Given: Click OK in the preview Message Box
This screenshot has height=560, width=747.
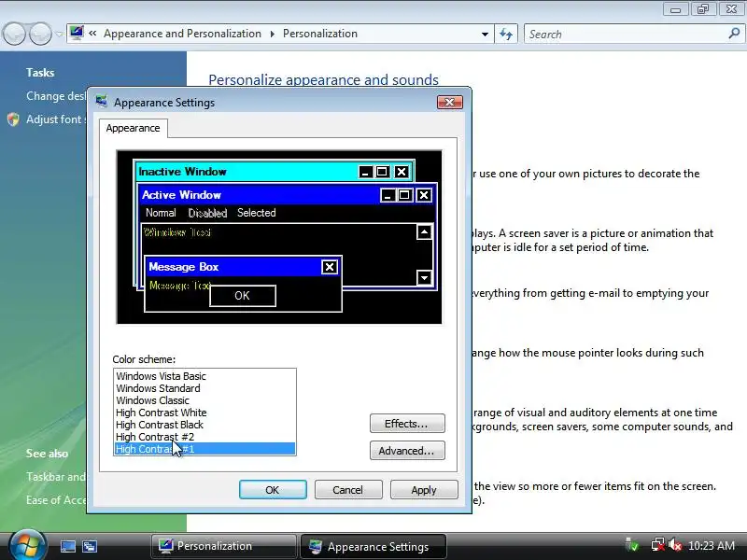Looking at the screenshot, I should [243, 296].
